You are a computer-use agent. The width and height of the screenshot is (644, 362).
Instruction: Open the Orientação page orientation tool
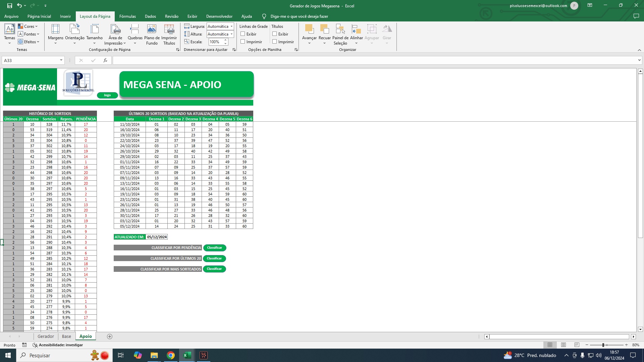(74, 34)
